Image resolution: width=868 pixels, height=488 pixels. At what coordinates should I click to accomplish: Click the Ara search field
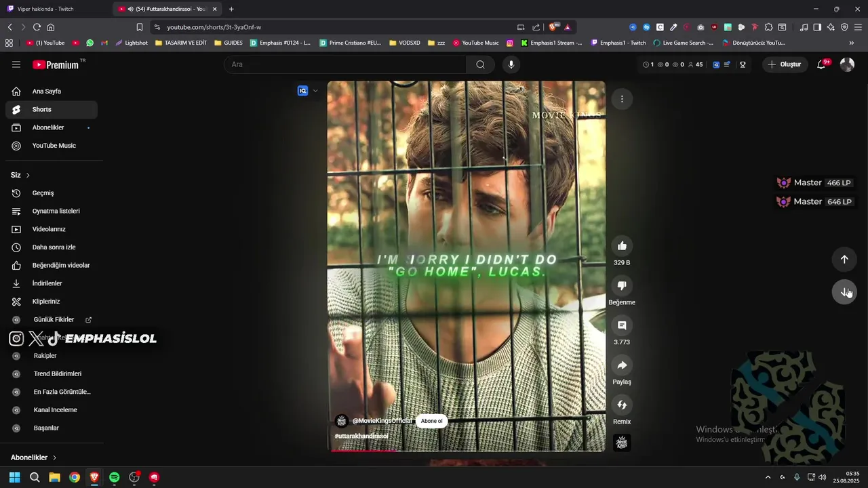(x=344, y=64)
